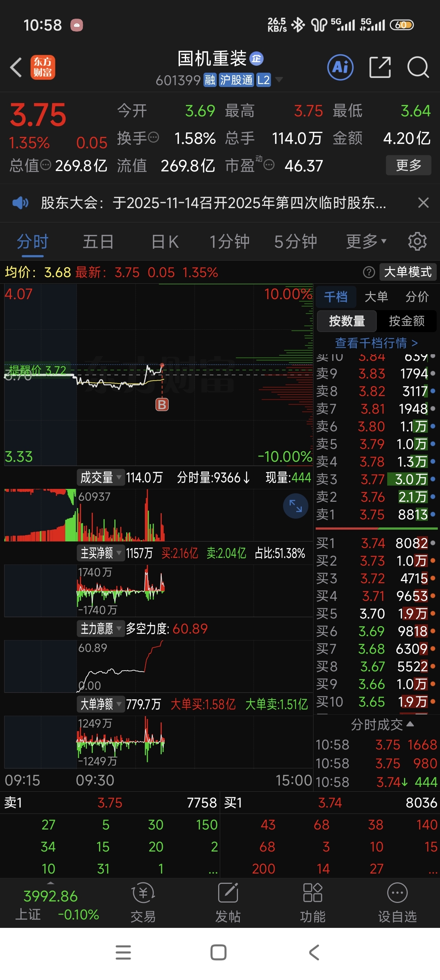Open 发帖 post icon
The image size is (440, 980).
228,903
